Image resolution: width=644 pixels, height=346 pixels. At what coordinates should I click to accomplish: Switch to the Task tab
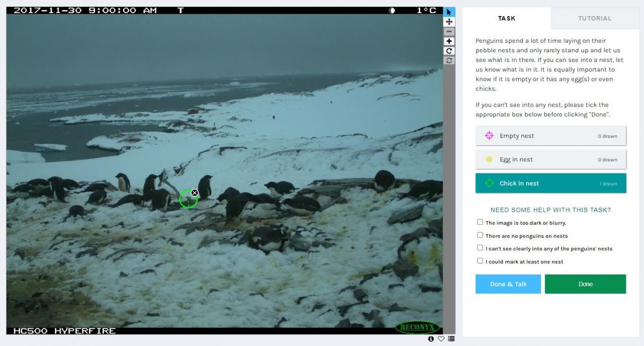507,18
